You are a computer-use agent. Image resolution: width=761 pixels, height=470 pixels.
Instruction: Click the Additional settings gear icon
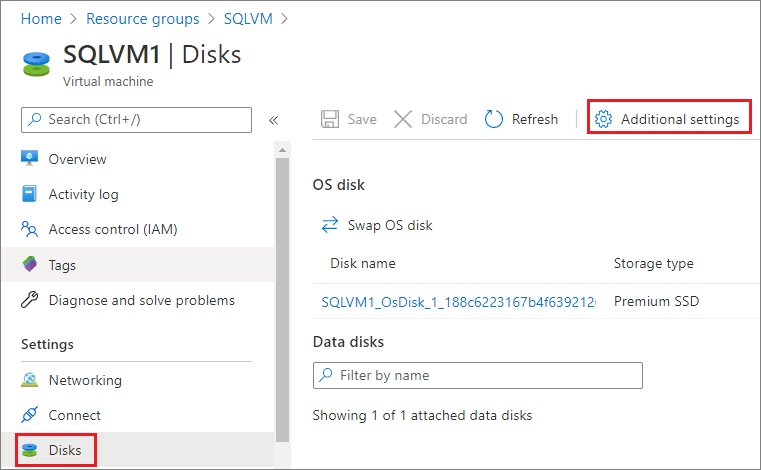pos(603,119)
